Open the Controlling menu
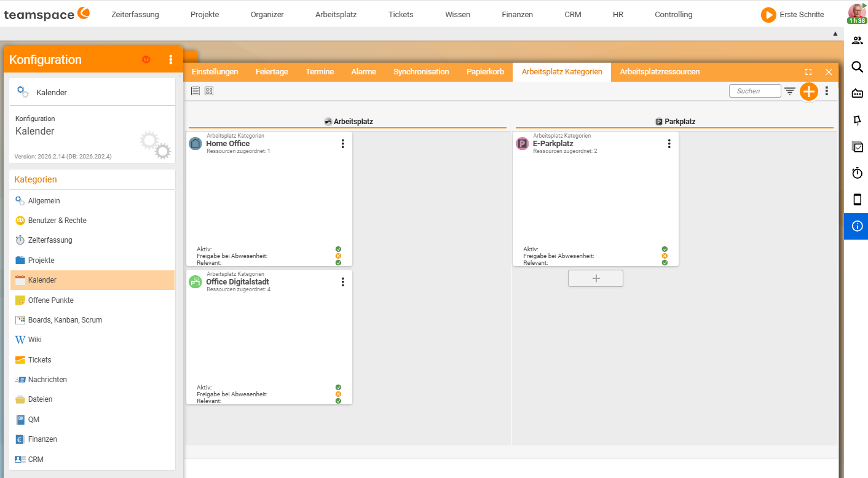This screenshot has height=478, width=868. pyautogui.click(x=673, y=15)
